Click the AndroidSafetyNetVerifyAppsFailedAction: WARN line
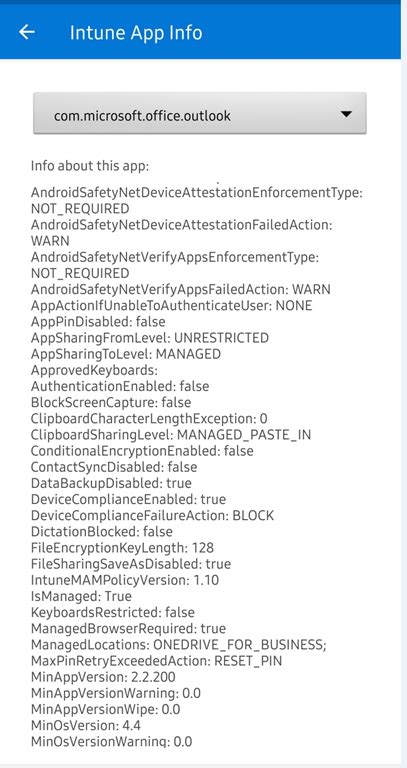Image resolution: width=407 pixels, height=768 pixels. tap(181, 289)
